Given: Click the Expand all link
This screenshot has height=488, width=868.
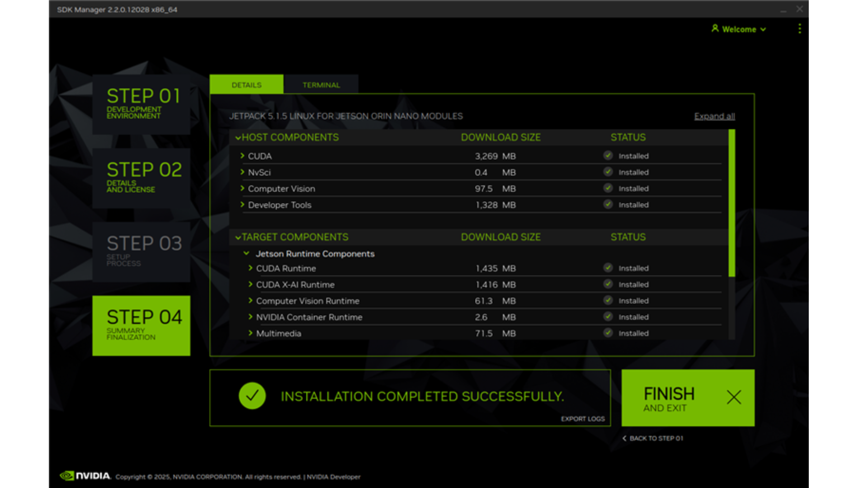Looking at the screenshot, I should [714, 116].
